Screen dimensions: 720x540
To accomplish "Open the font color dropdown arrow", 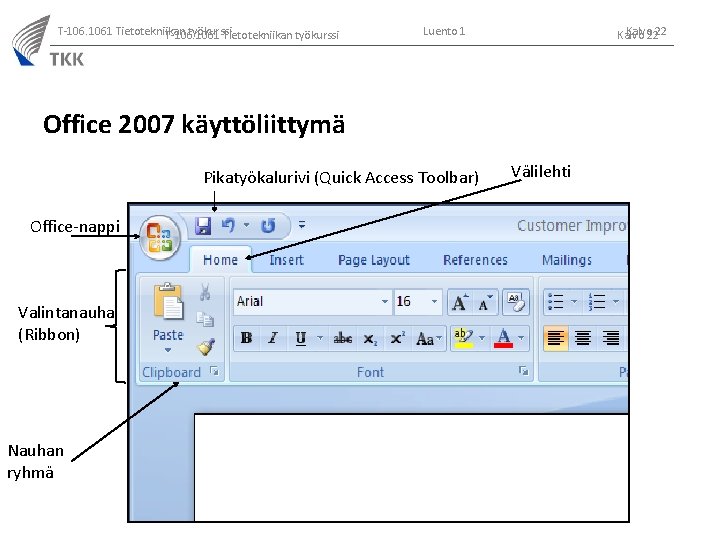I will coord(521,338).
